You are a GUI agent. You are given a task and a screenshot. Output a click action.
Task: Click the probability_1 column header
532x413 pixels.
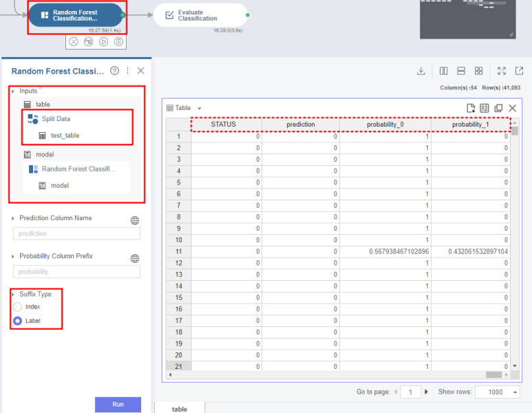point(471,125)
